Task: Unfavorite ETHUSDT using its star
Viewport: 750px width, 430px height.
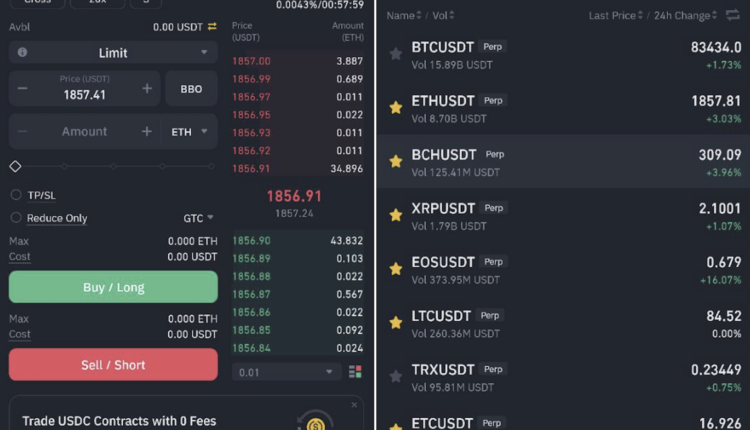Action: (395, 106)
